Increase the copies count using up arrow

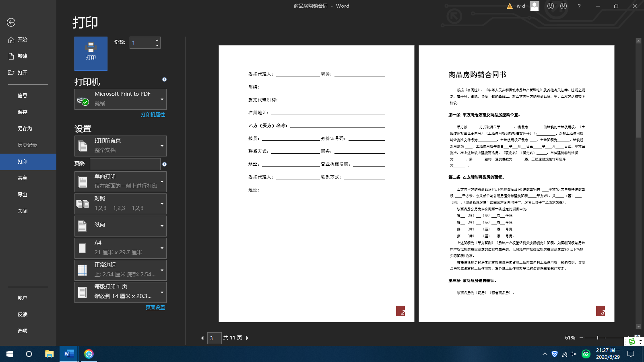click(157, 40)
